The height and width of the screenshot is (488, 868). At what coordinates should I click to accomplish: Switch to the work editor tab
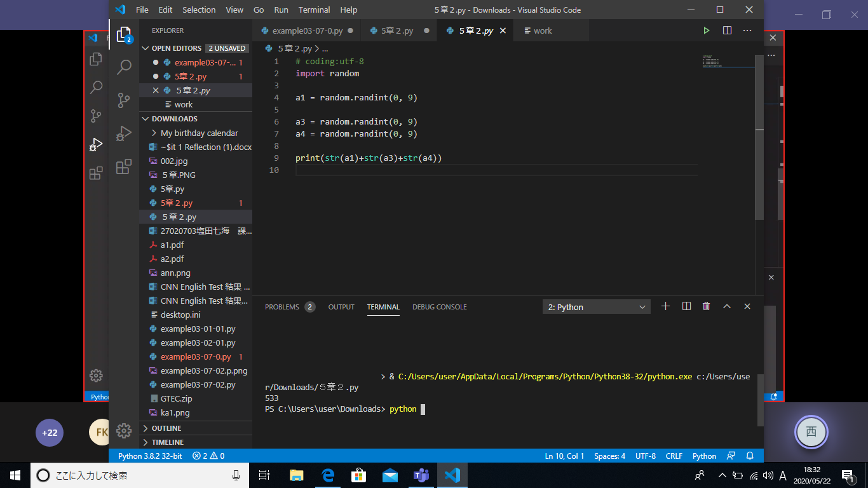coord(543,30)
